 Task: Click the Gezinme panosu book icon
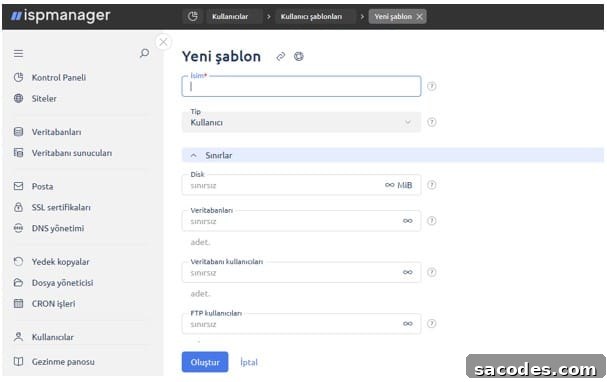[x=18, y=361]
